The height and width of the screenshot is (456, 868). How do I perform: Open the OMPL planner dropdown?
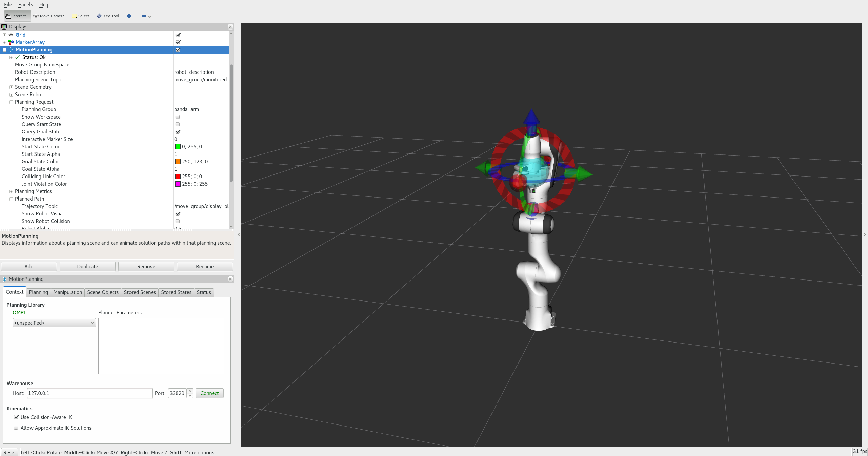(x=54, y=323)
